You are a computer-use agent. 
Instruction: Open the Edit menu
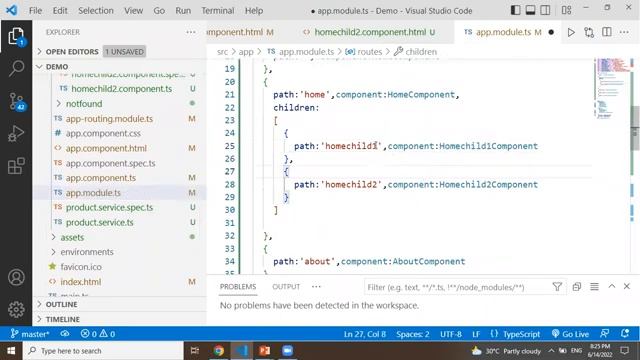(x=60, y=11)
